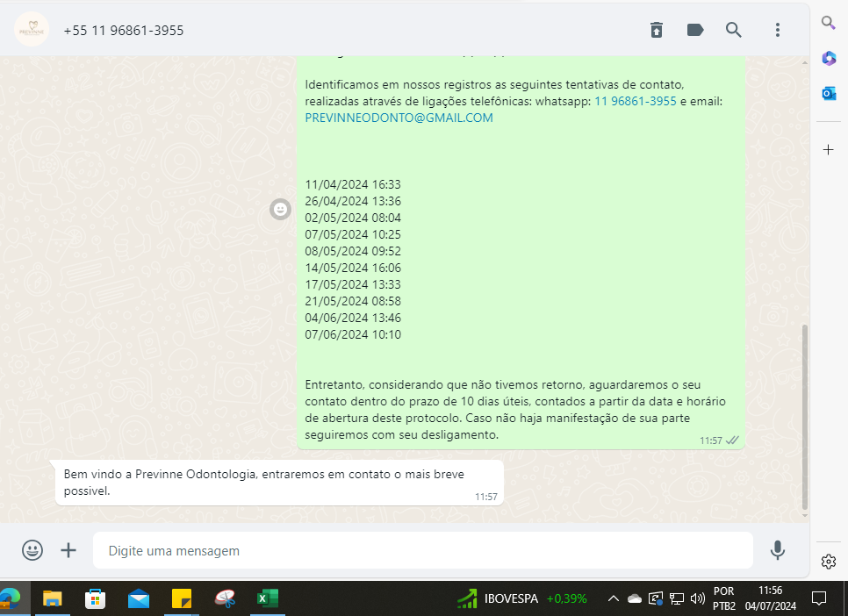This screenshot has height=616, width=848.
Task: Click the label tag icon in header
Action: click(x=695, y=30)
